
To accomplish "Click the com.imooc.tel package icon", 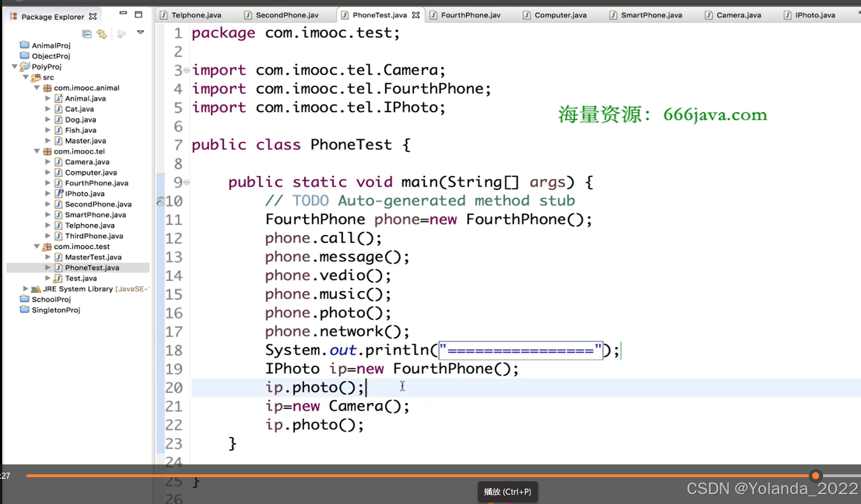I will pos(47,152).
